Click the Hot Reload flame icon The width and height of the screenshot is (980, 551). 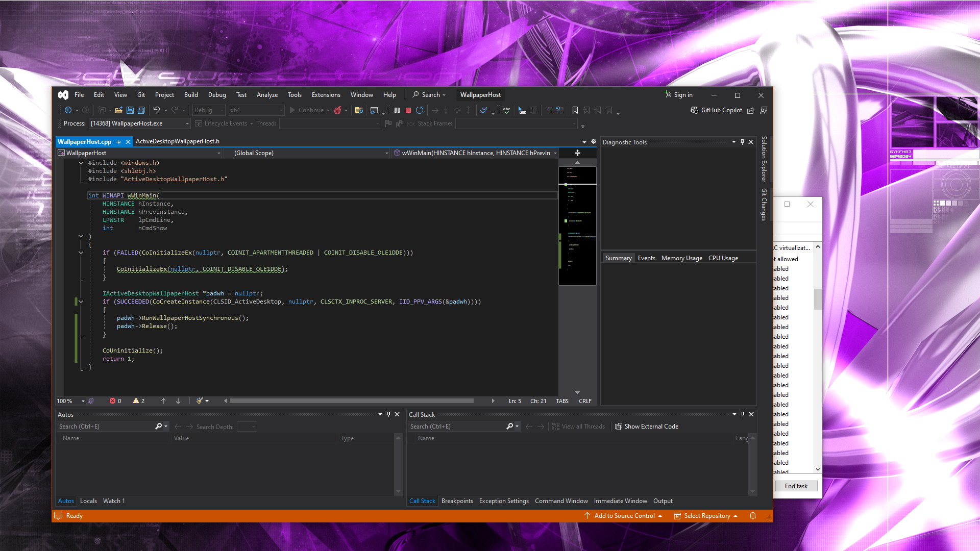coord(337,110)
